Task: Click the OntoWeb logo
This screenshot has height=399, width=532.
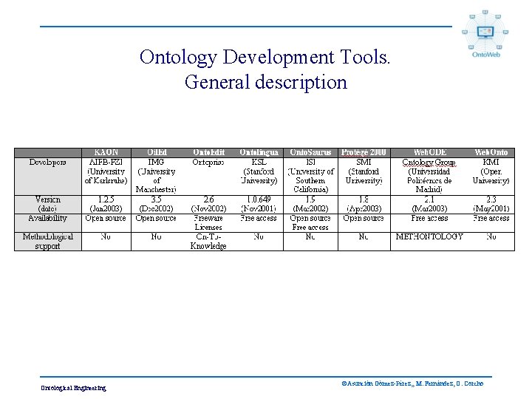Action: pyautogui.click(x=485, y=33)
